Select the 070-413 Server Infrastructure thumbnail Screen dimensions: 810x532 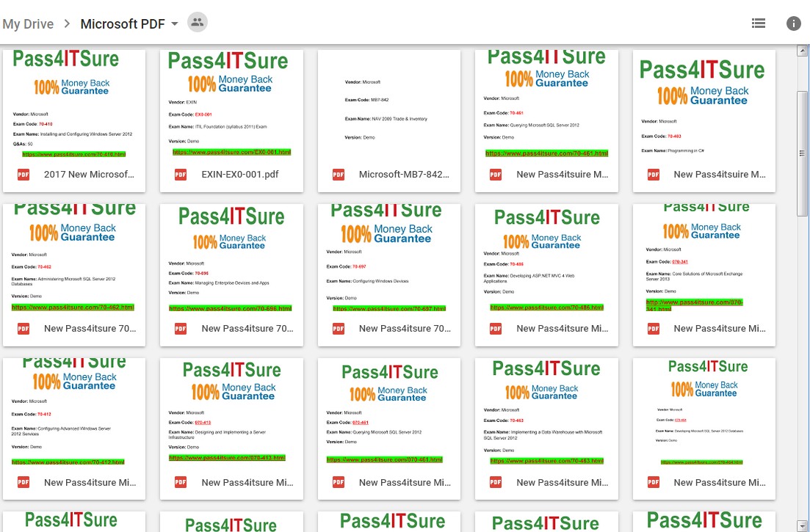[x=231, y=412]
